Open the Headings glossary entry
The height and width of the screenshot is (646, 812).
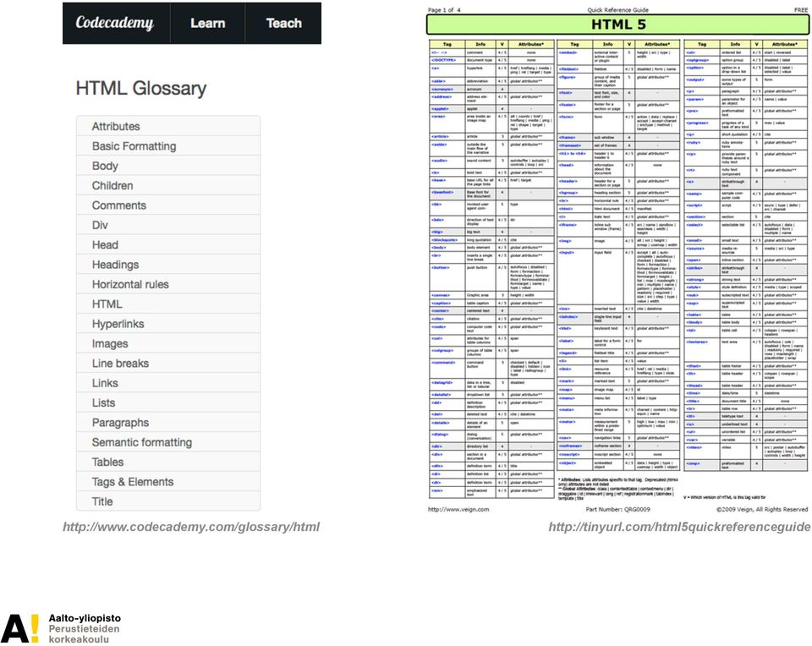(168, 265)
